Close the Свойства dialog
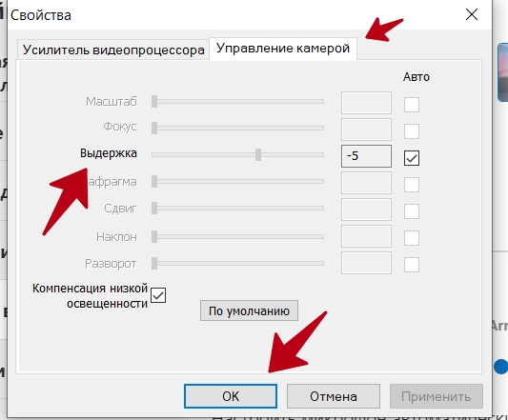The width and height of the screenshot is (508, 420). pos(472,14)
